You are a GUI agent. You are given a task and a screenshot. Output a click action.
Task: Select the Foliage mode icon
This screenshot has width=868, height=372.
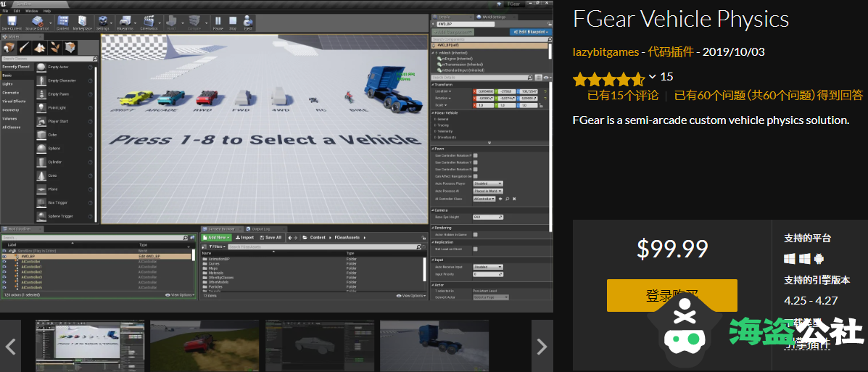pyautogui.click(x=55, y=48)
